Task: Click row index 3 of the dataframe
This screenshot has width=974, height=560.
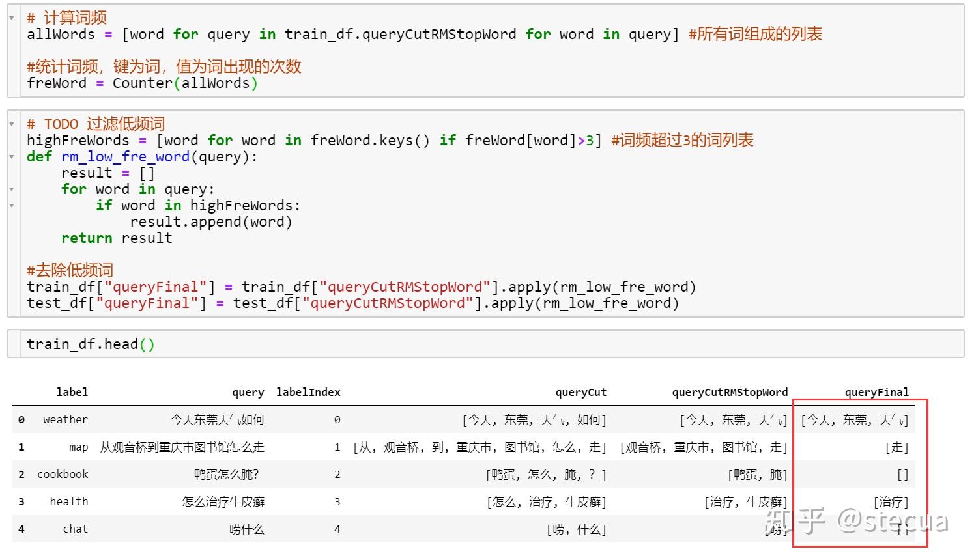Action: click(21, 502)
